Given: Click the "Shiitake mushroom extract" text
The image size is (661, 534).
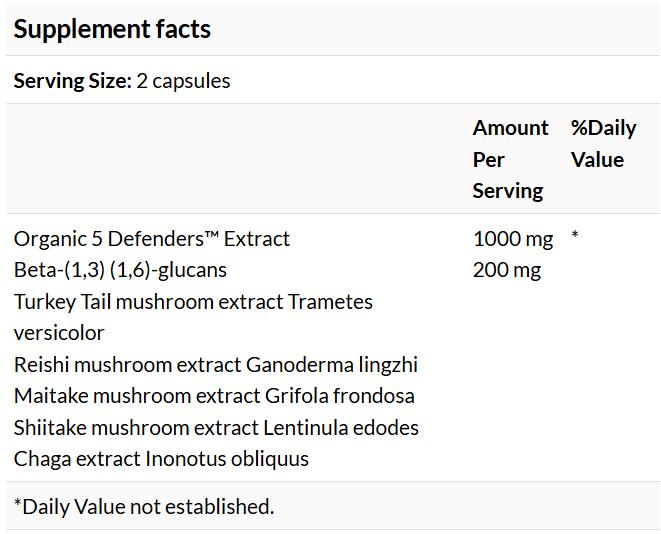Looking at the screenshot, I should click(136, 427).
